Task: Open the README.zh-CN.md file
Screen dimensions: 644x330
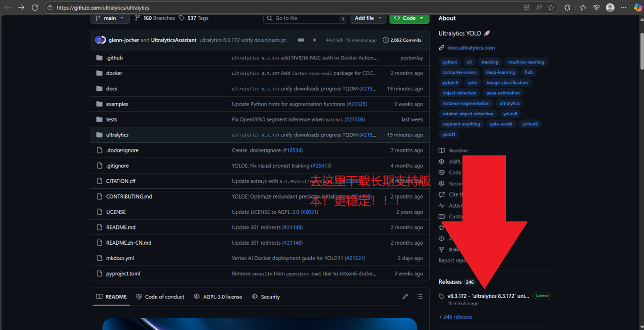Action: pyautogui.click(x=129, y=243)
